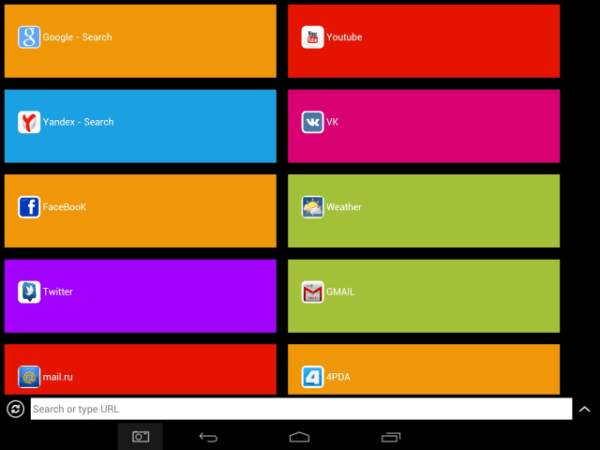Go back using Android back button
The width and height of the screenshot is (600, 450).
point(209,437)
